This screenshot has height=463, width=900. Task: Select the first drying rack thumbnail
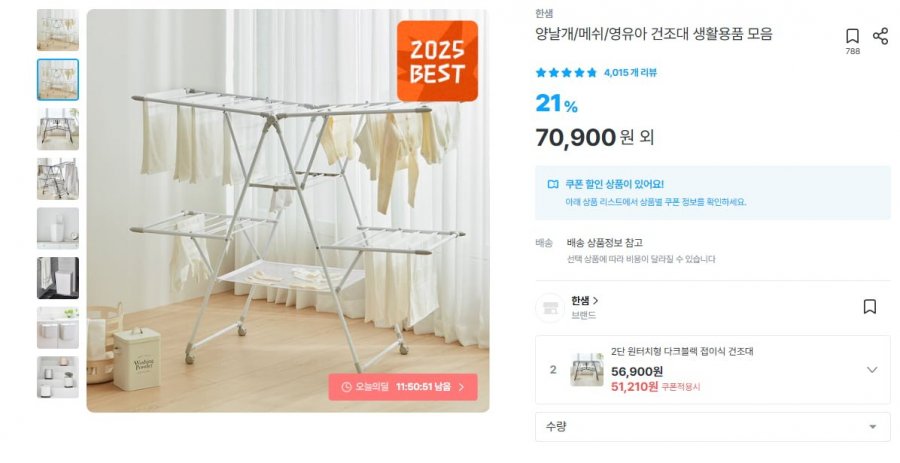click(58, 30)
